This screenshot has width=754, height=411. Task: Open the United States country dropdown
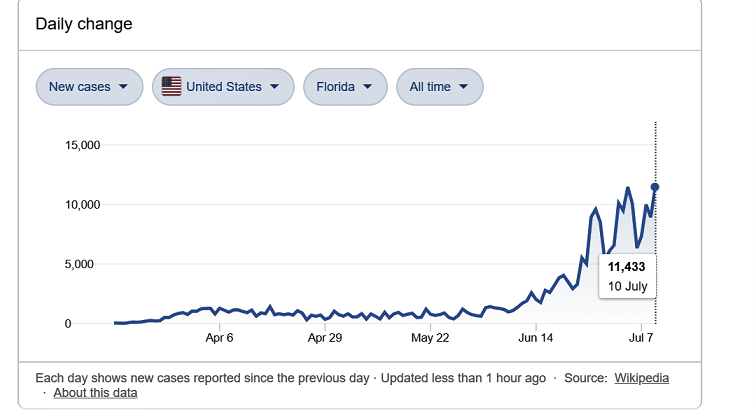223,87
